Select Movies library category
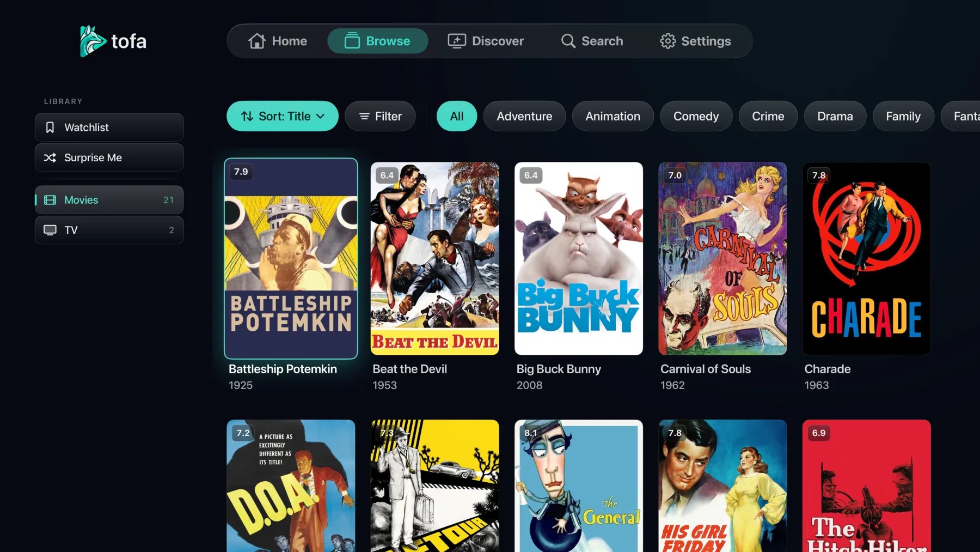Screen dimensions: 980x552 (109, 200)
